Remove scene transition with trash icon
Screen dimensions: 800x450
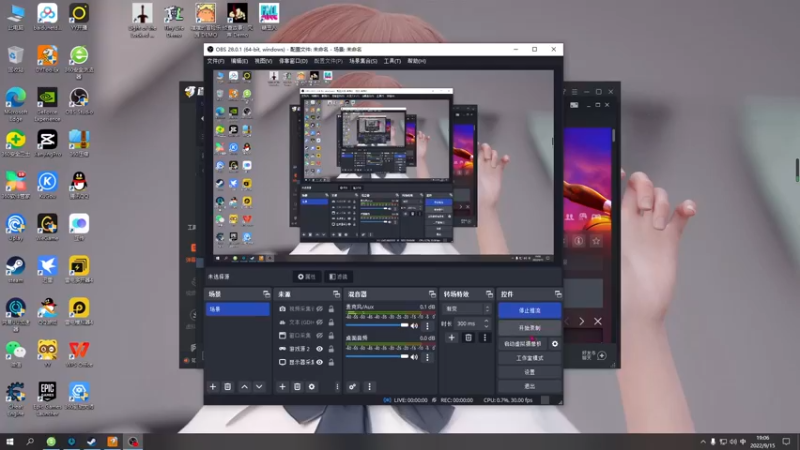pyautogui.click(x=468, y=338)
